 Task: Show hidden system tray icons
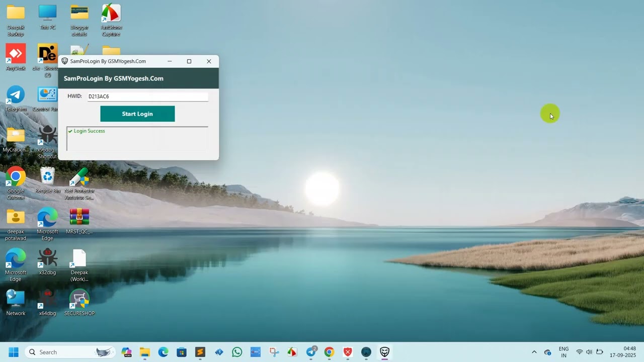534,352
